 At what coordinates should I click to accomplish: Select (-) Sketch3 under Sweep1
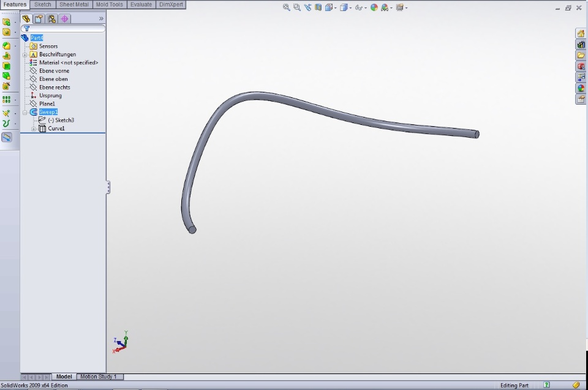point(61,121)
